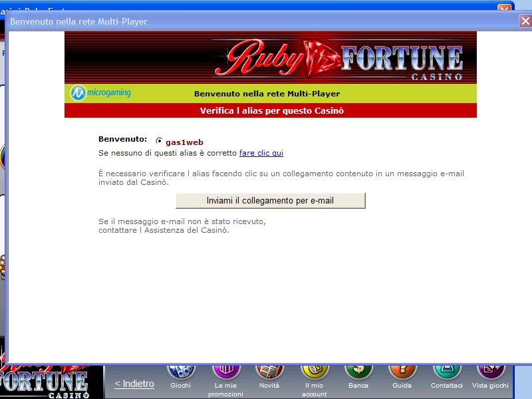Close the Multi-Player welcome dialog
Viewport: 532px width, 399px height.
525,21
